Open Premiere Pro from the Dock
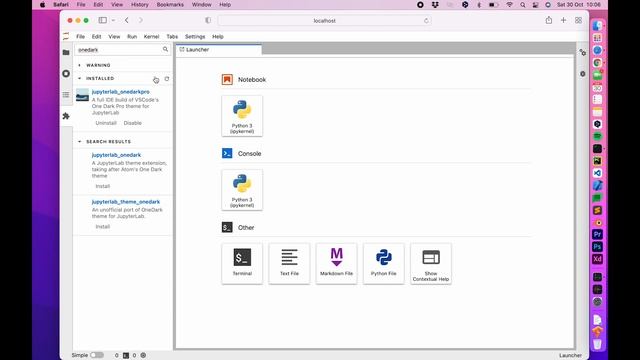The width and height of the screenshot is (640, 360). click(x=597, y=234)
